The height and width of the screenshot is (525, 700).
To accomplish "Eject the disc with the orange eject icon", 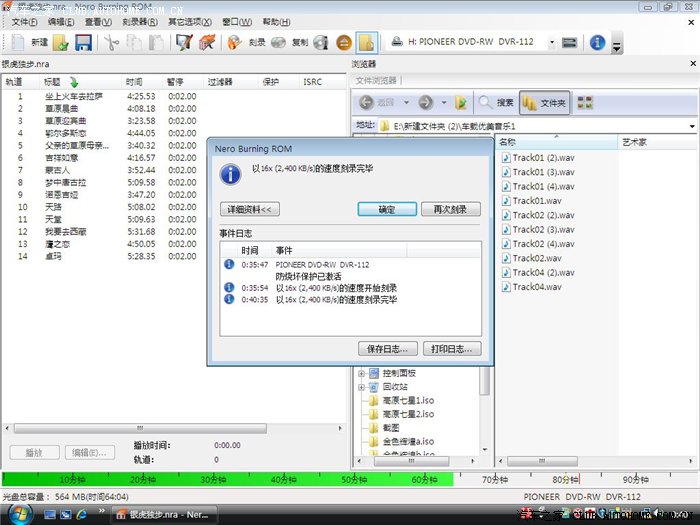I will [344, 43].
